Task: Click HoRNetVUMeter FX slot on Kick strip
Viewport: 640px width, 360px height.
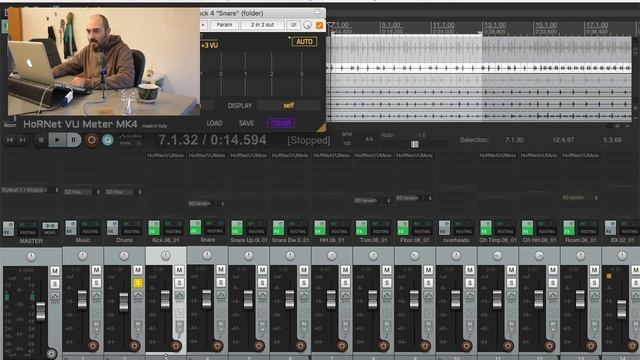Action: click(165, 156)
